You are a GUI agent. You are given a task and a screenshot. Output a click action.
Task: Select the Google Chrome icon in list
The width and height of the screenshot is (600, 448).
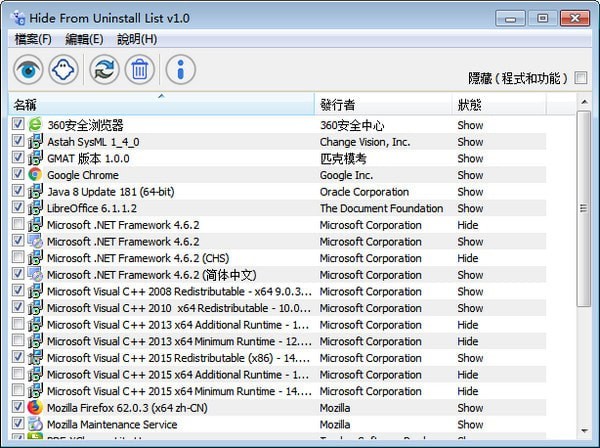(36, 175)
